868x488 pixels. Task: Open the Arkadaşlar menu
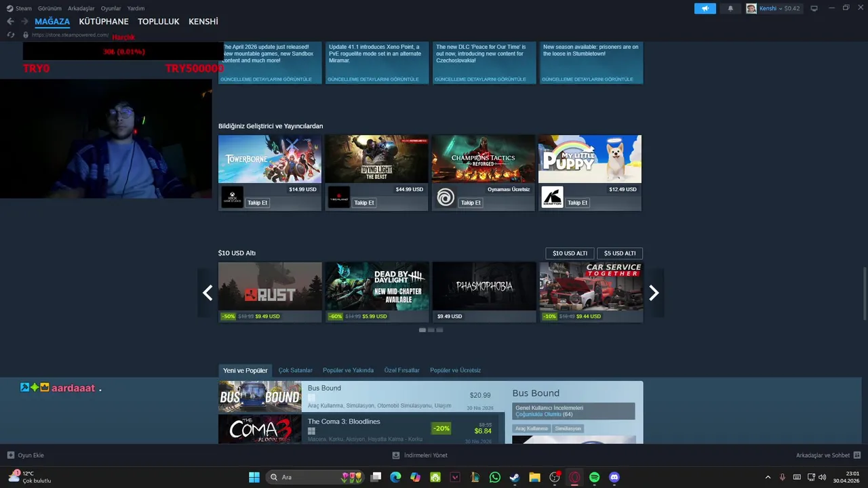81,8
